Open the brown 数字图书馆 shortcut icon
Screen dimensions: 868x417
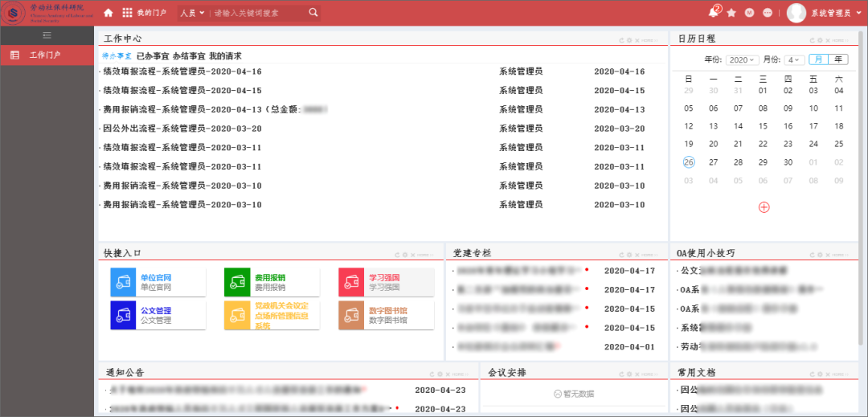point(351,315)
